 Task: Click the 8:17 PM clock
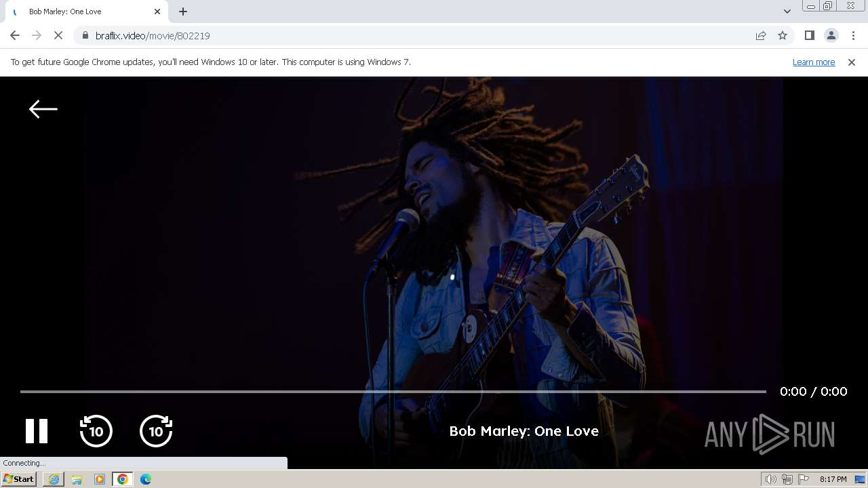click(833, 479)
